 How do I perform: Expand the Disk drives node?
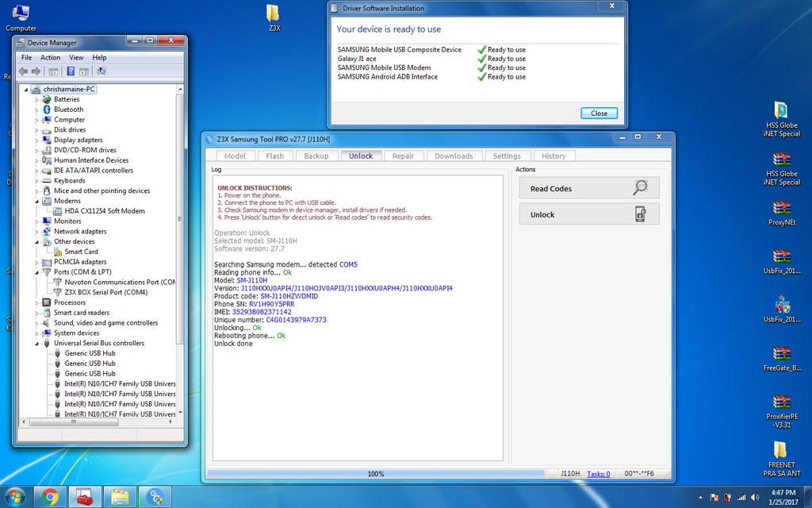click(36, 130)
